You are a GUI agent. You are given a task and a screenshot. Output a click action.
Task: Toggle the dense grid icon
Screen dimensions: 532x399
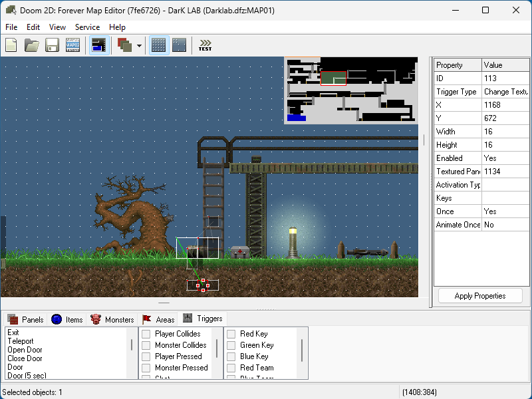(x=159, y=45)
